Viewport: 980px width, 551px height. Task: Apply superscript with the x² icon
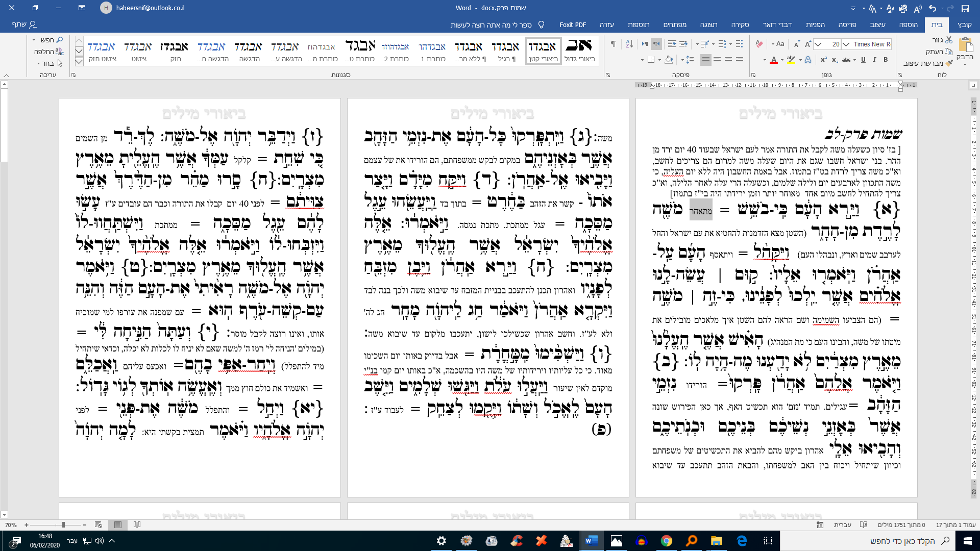823,60
